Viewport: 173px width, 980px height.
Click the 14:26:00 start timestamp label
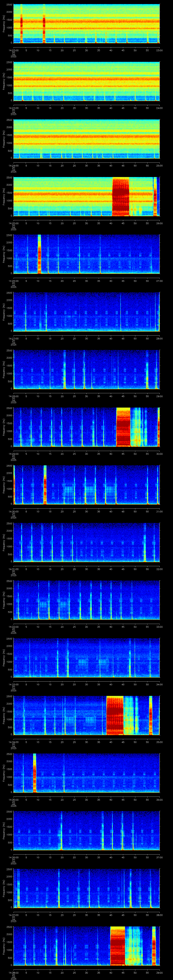click(13, 281)
